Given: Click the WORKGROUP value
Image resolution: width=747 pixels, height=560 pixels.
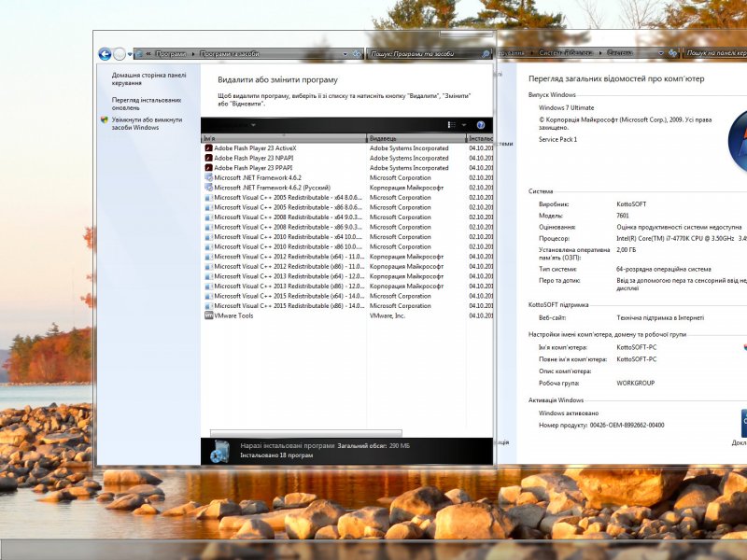Looking at the screenshot, I should [x=636, y=383].
